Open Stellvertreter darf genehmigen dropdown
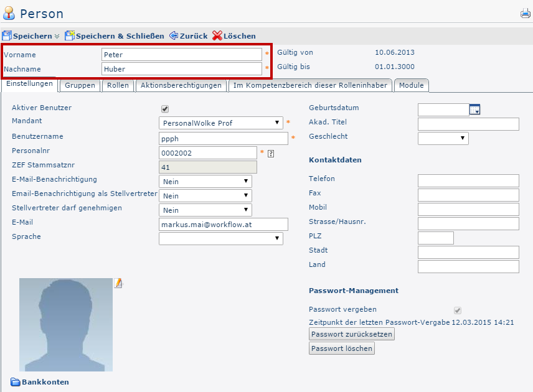 click(205, 210)
